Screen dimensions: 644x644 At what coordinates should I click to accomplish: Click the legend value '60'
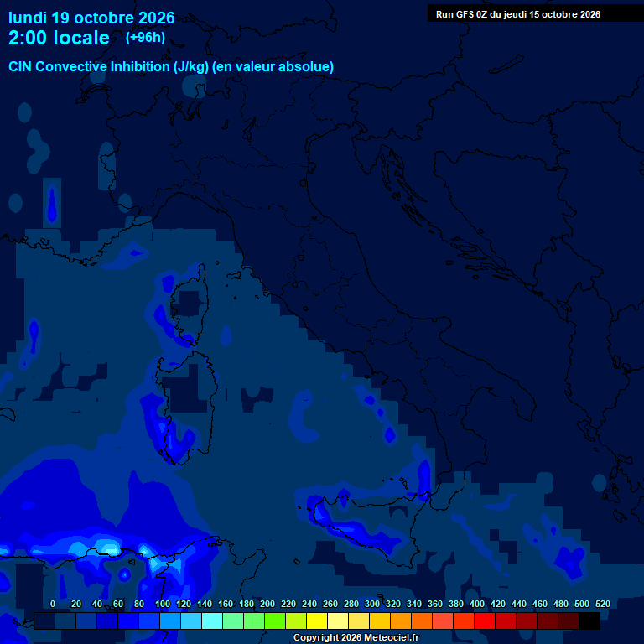coord(118,604)
